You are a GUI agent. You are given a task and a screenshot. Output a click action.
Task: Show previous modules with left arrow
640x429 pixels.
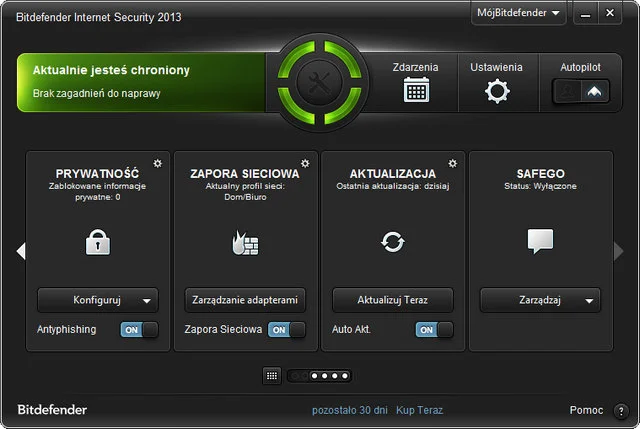pos(21,251)
